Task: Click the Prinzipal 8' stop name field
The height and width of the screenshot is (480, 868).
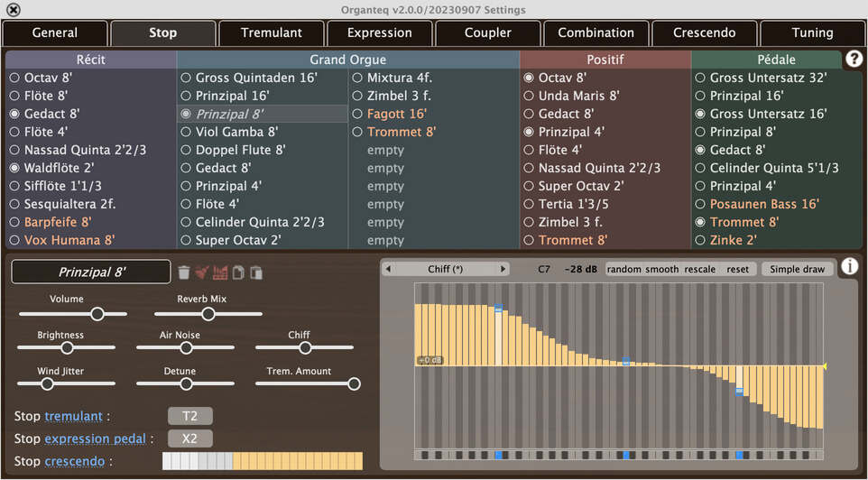Action: coord(91,272)
